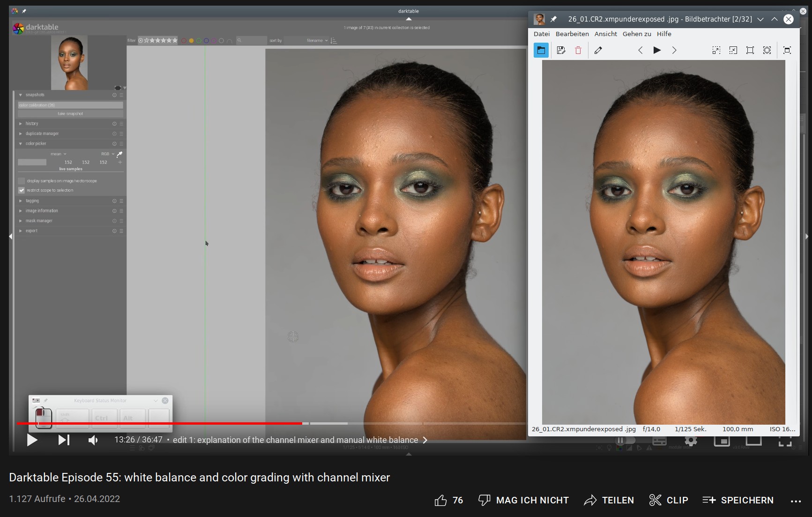Click the red trash icon in Bildbetrachter
This screenshot has width=812, height=517.
(578, 50)
